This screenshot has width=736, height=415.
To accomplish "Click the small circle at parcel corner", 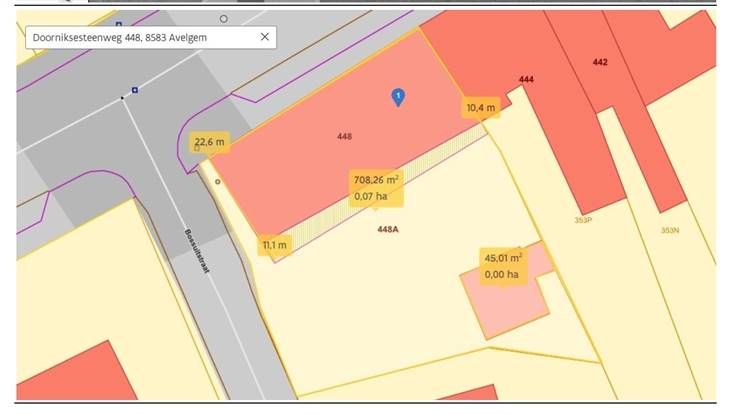I will click(217, 182).
